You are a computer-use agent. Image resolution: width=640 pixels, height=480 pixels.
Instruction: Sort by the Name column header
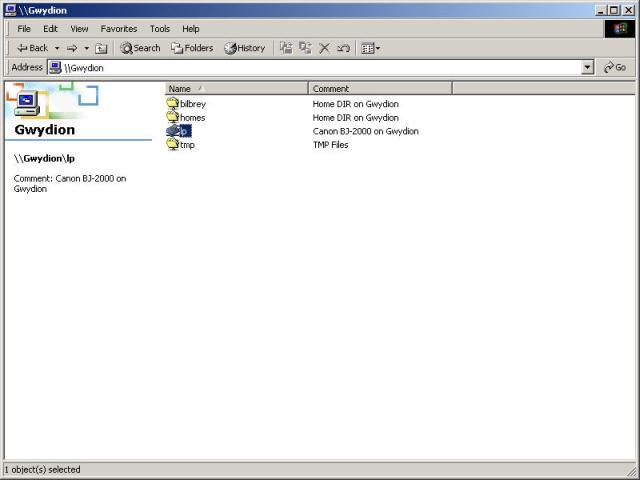tap(236, 89)
